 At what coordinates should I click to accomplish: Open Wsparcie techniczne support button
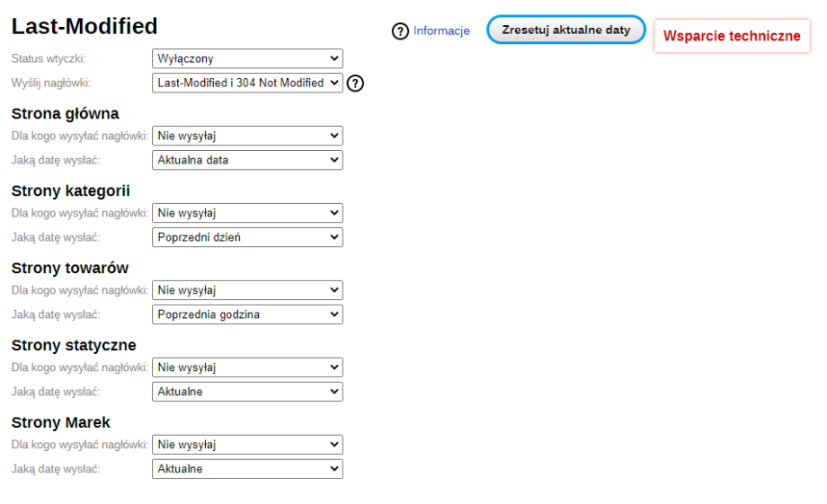tap(731, 36)
